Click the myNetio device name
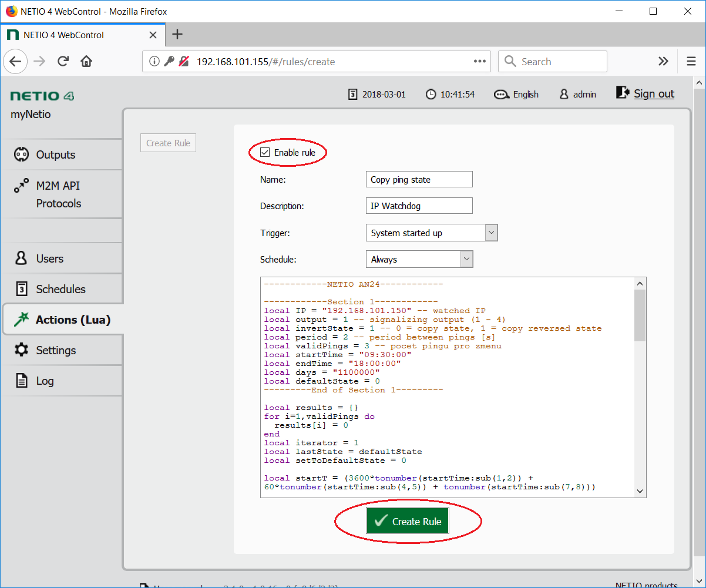The width and height of the screenshot is (706, 588). point(31,115)
